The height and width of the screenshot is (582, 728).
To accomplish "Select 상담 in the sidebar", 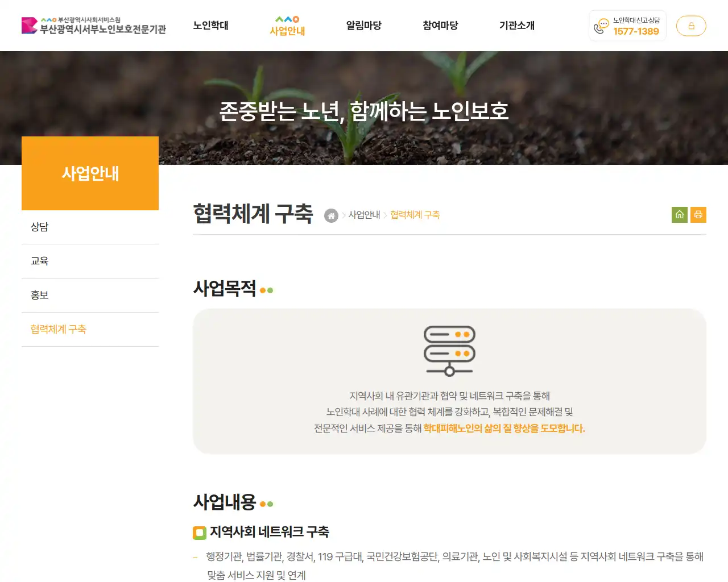I will [x=40, y=227].
